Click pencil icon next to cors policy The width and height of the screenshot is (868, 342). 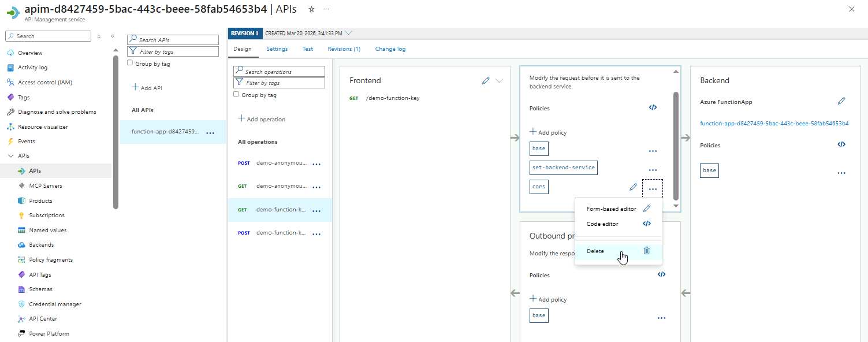pyautogui.click(x=634, y=187)
